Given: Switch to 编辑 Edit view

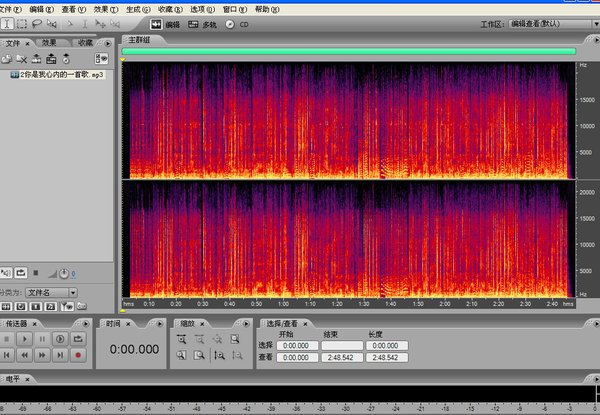Looking at the screenshot, I should [165, 24].
